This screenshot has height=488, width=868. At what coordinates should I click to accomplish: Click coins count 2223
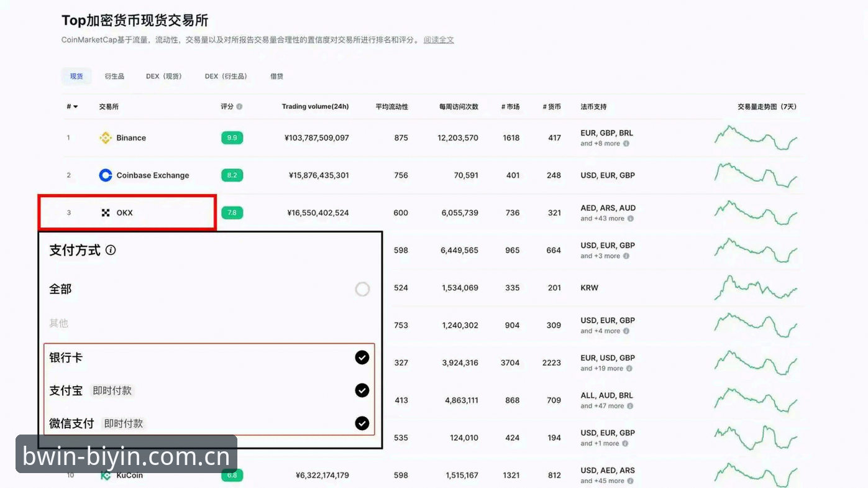552,363
